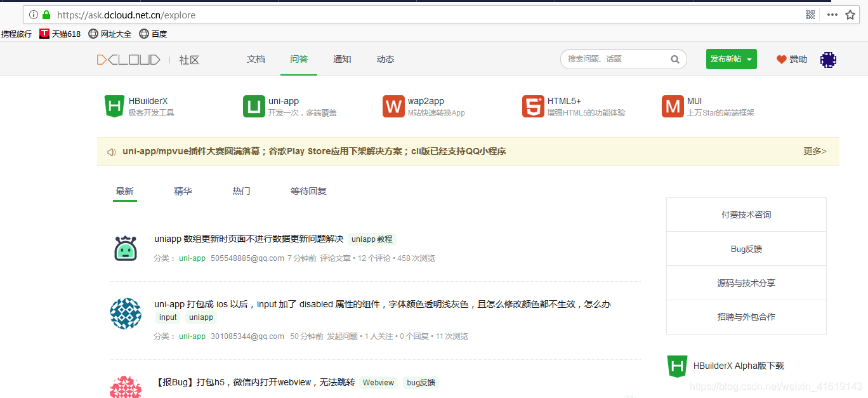Click the HBuilderX Alpha版下载 green icon
This screenshot has height=398, width=868.
coord(677,366)
